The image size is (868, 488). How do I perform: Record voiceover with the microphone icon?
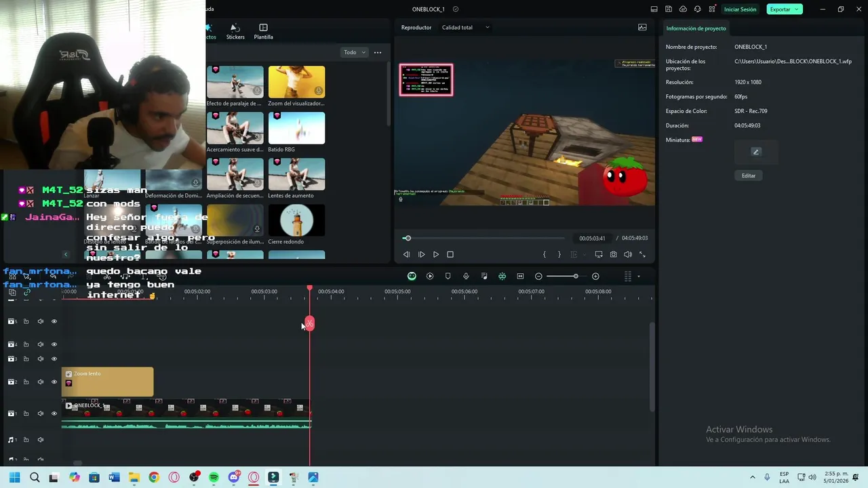(x=466, y=276)
